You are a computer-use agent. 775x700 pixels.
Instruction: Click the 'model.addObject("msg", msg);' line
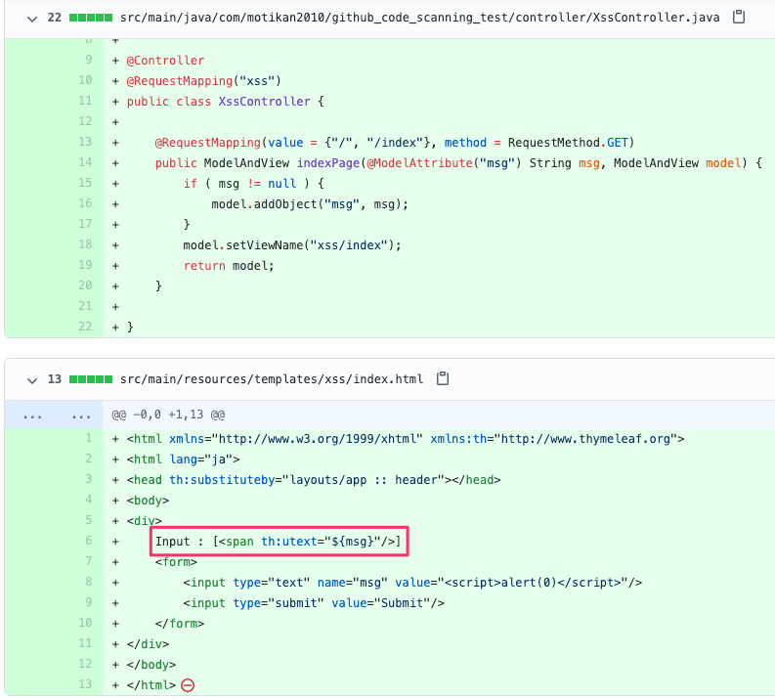coord(310,204)
